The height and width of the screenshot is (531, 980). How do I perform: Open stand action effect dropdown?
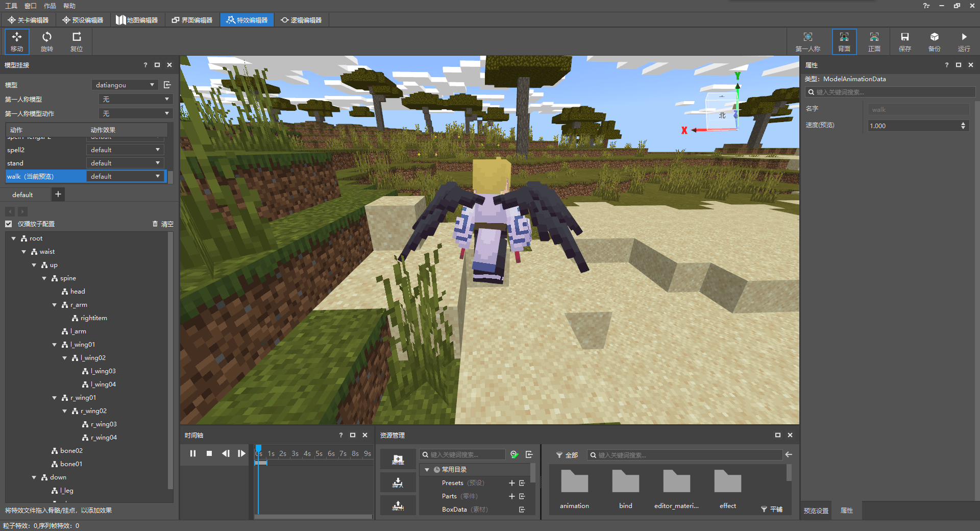(x=125, y=163)
